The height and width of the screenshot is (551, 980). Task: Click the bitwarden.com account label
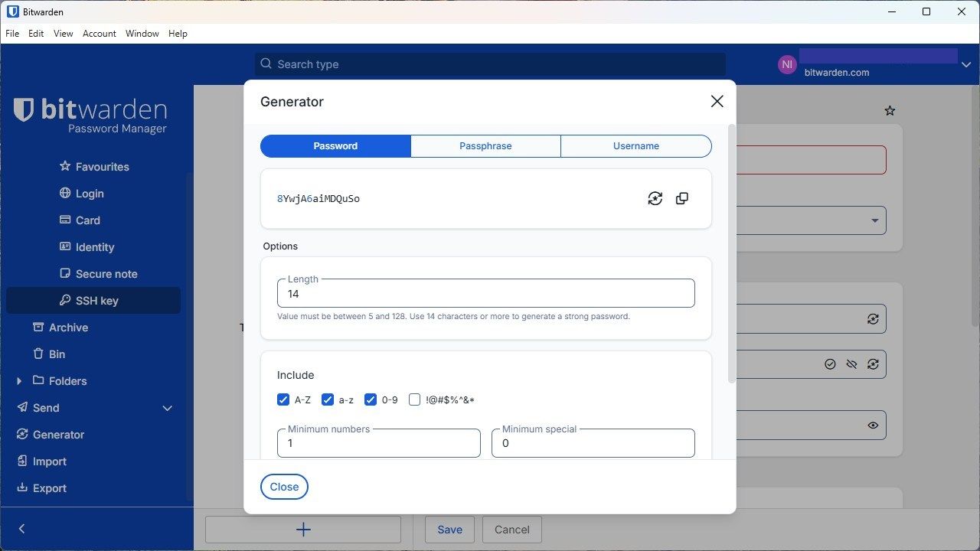(x=837, y=73)
